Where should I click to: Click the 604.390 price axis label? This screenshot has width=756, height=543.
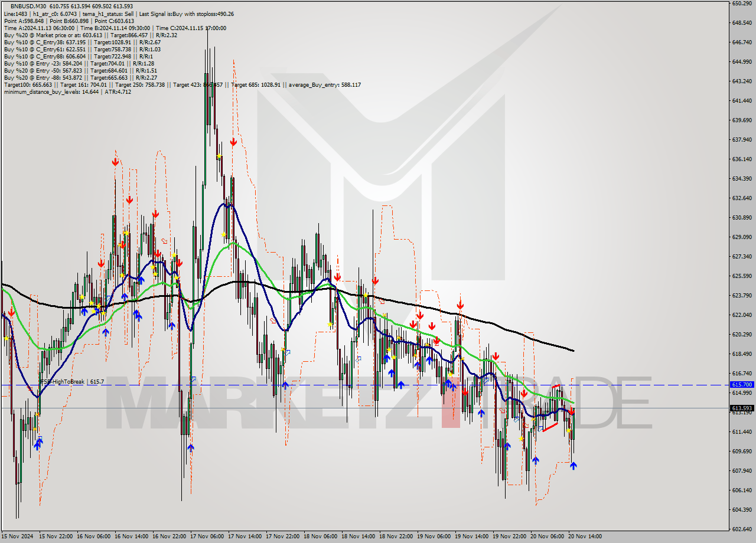click(742, 510)
